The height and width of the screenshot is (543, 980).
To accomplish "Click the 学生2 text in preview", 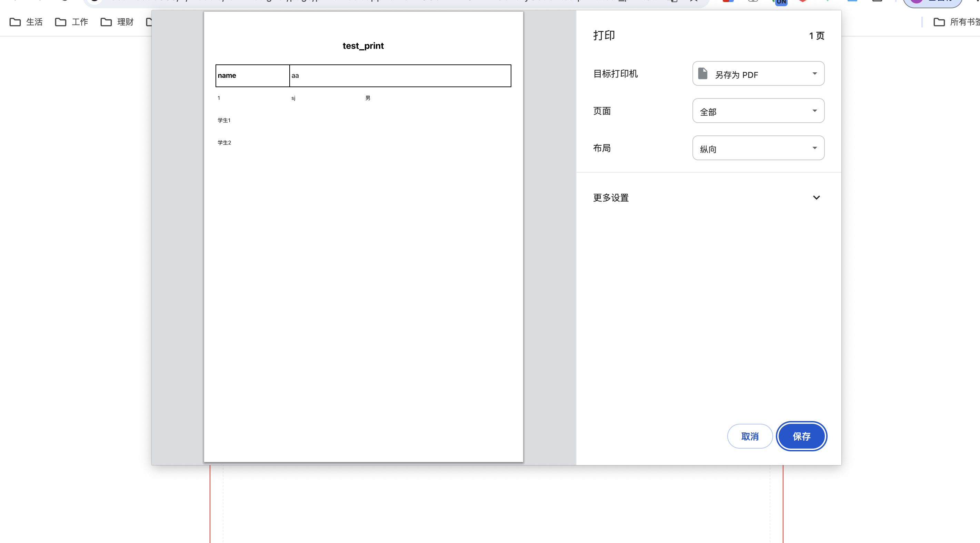I will [224, 143].
